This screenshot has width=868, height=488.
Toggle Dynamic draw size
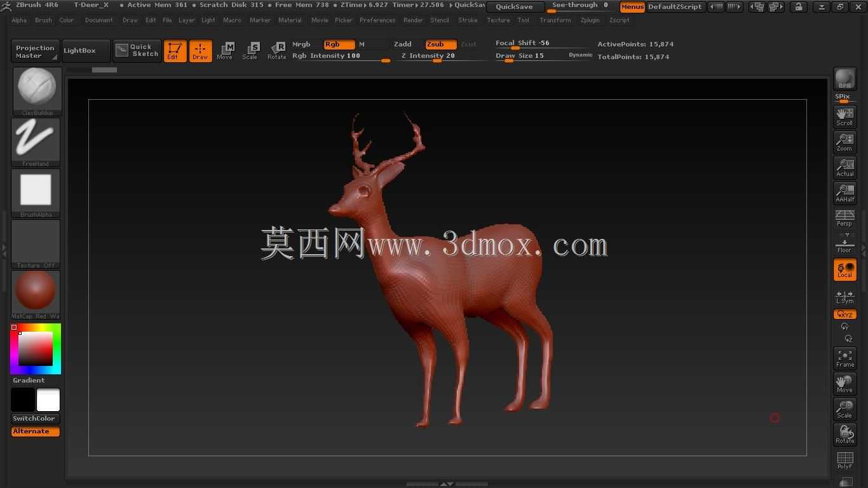[x=580, y=55]
